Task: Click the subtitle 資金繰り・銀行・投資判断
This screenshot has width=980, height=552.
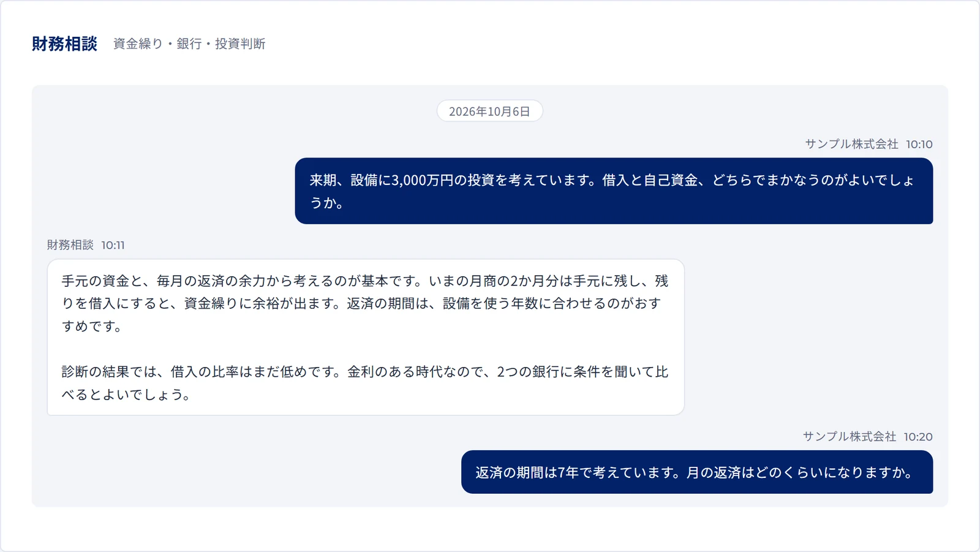Action: pyautogui.click(x=189, y=43)
